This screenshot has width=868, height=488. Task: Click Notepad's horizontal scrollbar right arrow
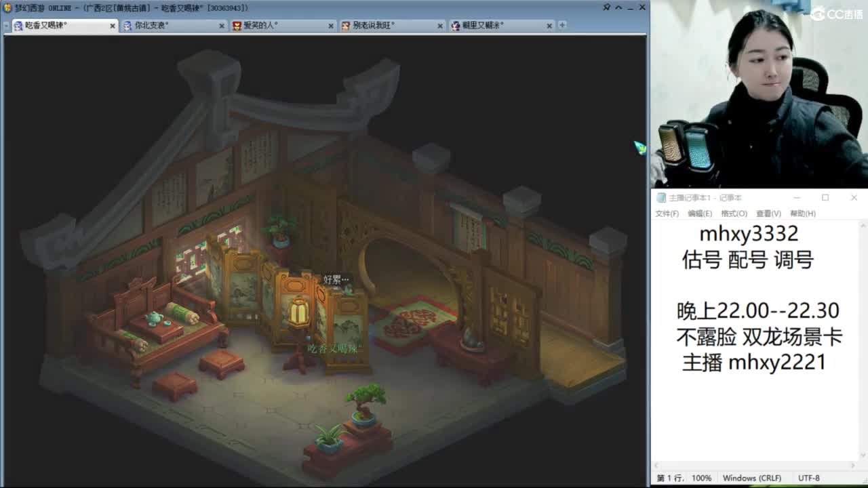852,465
